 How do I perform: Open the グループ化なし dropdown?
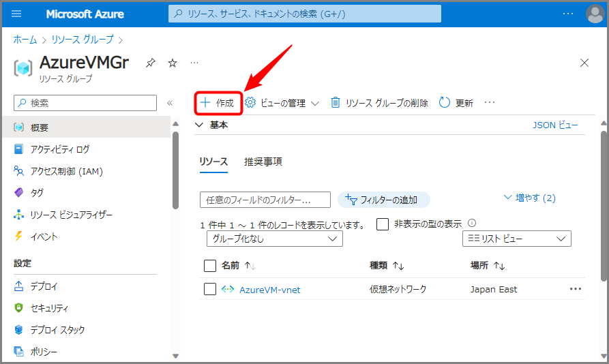(x=275, y=239)
